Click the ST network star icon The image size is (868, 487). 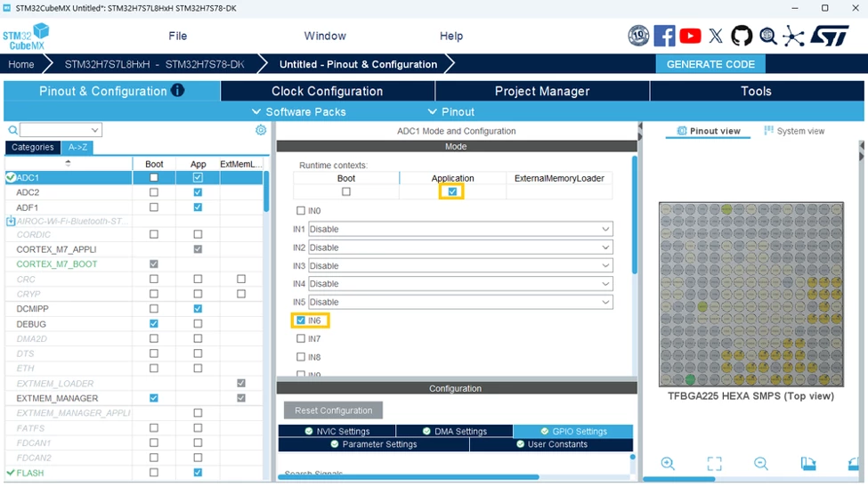(793, 37)
